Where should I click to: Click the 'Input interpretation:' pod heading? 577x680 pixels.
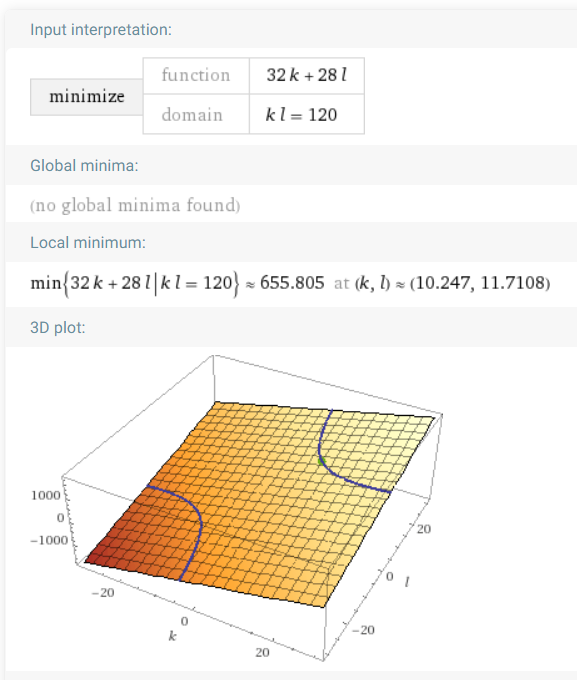click(101, 30)
